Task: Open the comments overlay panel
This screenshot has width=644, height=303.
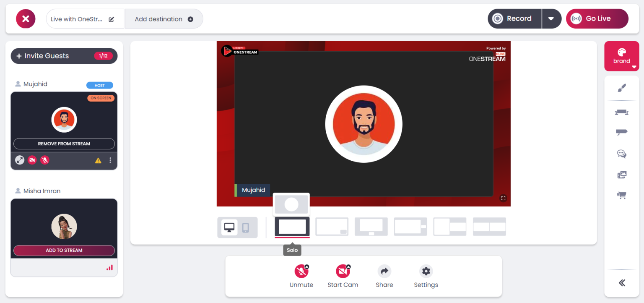Action: (x=621, y=154)
